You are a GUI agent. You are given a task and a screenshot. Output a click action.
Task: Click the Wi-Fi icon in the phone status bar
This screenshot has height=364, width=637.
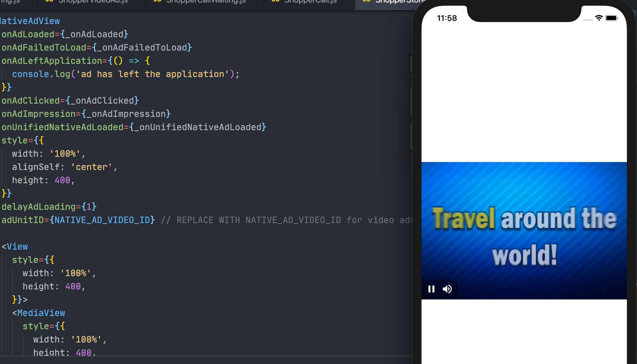(x=599, y=18)
